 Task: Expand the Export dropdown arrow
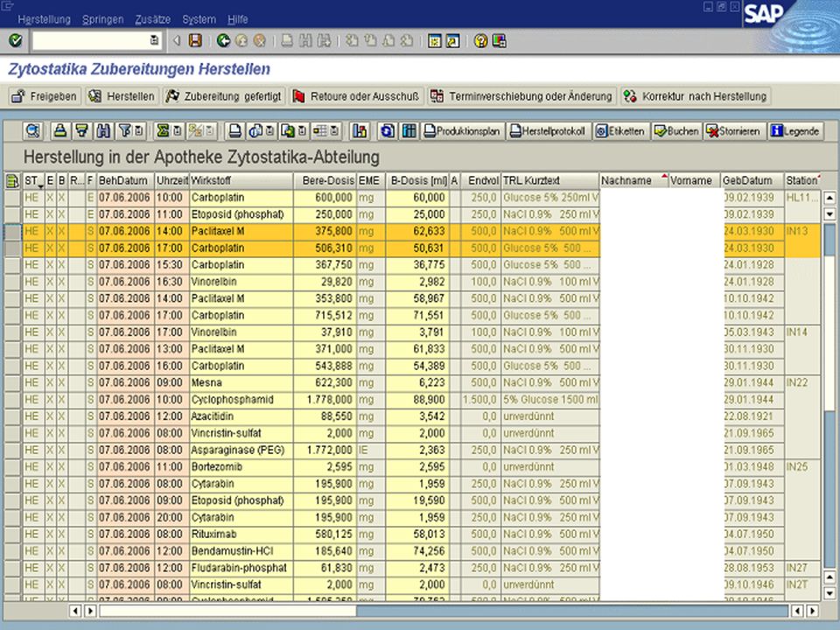pyautogui.click(x=303, y=130)
